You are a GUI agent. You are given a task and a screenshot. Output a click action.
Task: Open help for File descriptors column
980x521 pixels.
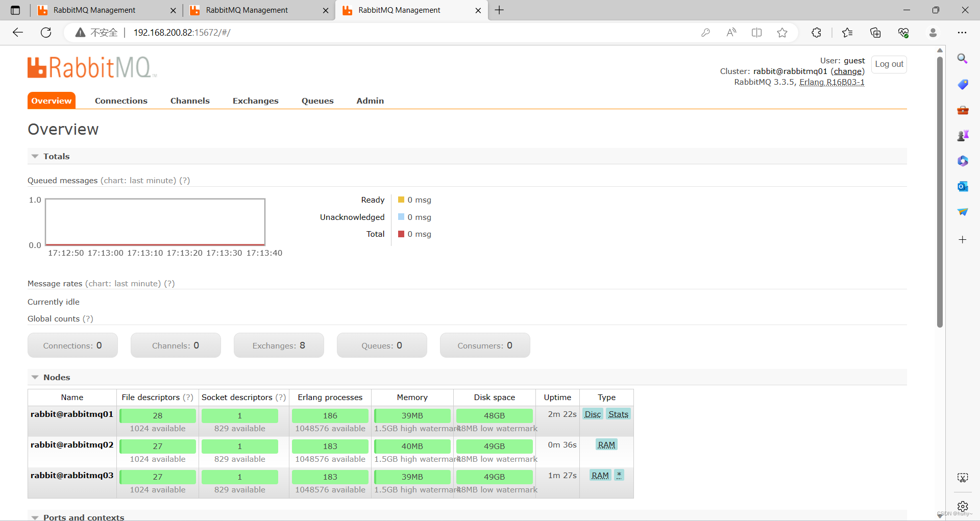[x=188, y=398]
